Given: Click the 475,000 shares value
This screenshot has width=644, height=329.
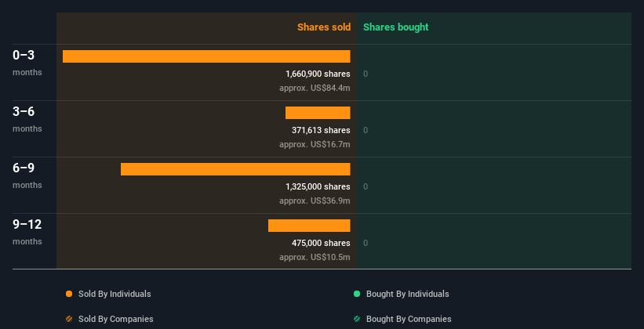Looking at the screenshot, I should click(x=321, y=243).
